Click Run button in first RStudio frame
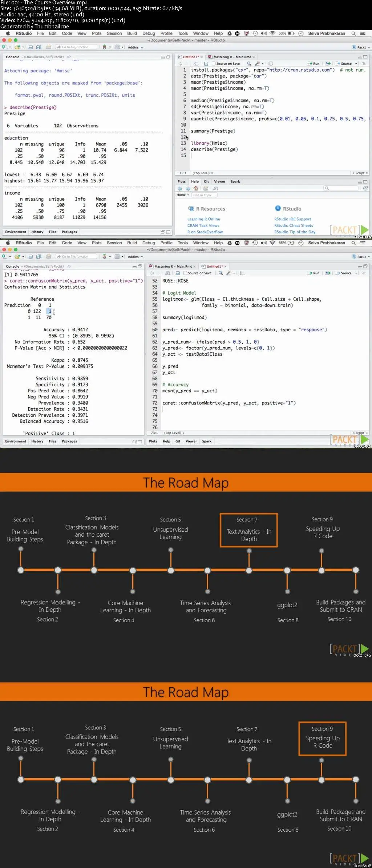372x868 pixels. click(x=313, y=64)
